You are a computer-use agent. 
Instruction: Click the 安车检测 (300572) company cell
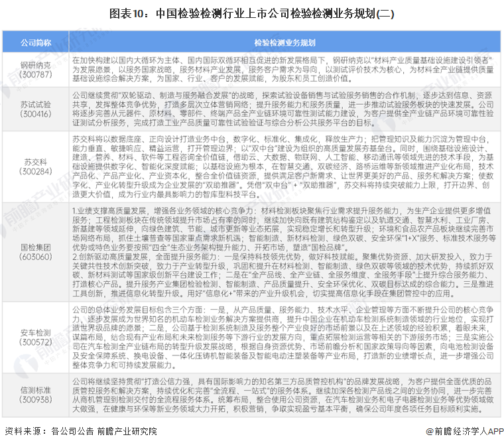[36, 338]
